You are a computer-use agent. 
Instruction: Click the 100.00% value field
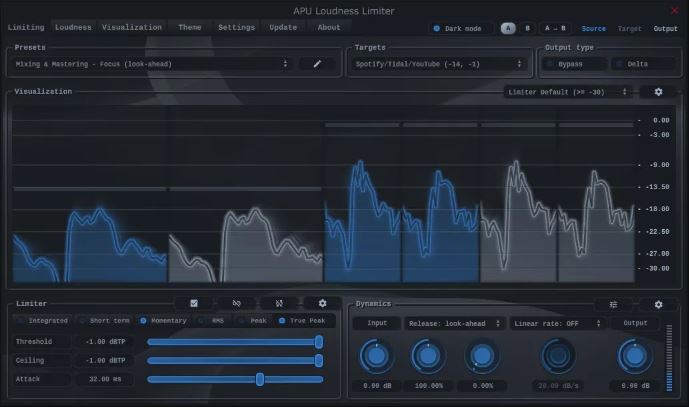tap(428, 386)
